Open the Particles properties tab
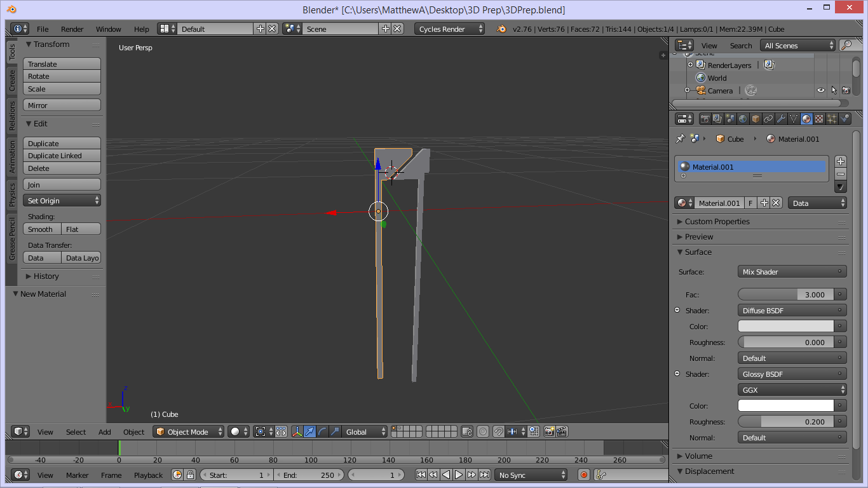 [x=832, y=119]
